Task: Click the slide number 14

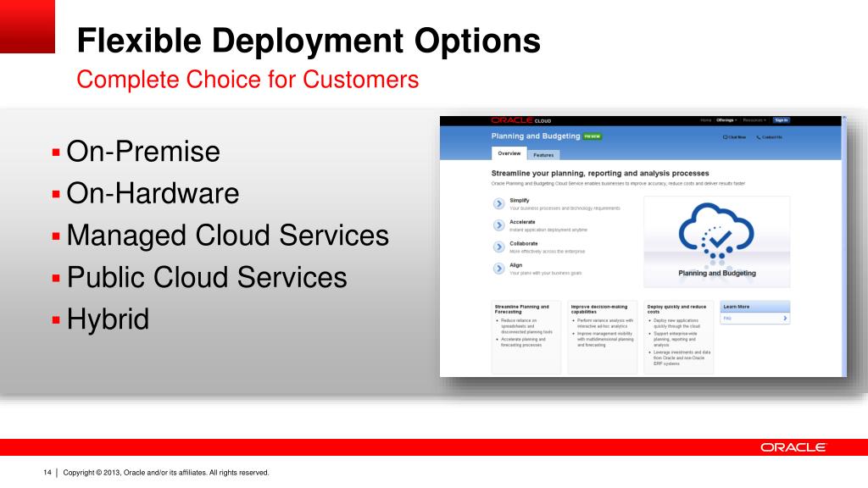Action: pos(47,473)
